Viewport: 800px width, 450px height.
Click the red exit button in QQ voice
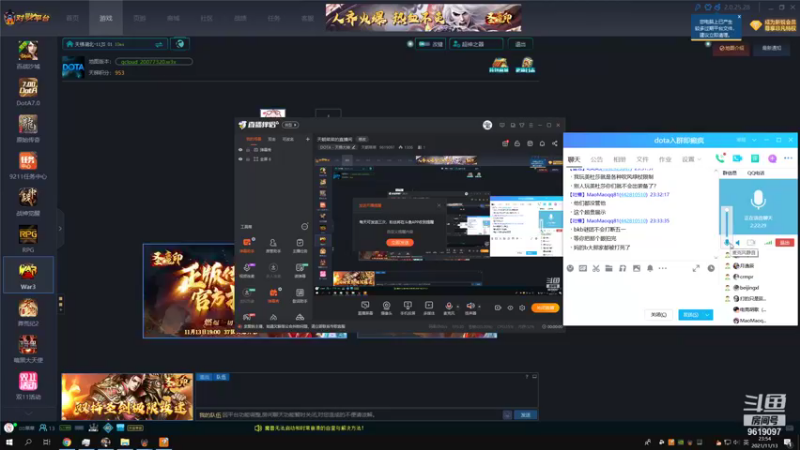point(785,243)
